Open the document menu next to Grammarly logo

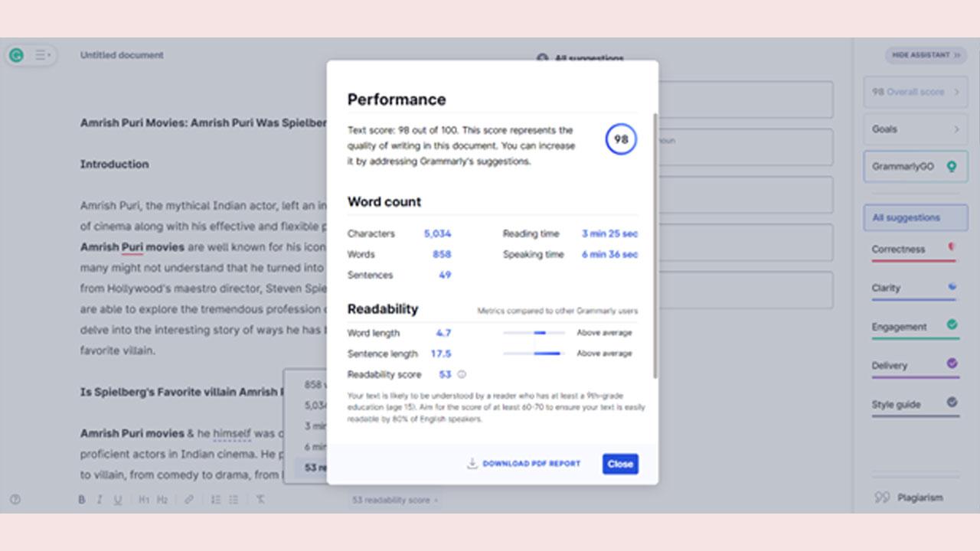pos(43,55)
